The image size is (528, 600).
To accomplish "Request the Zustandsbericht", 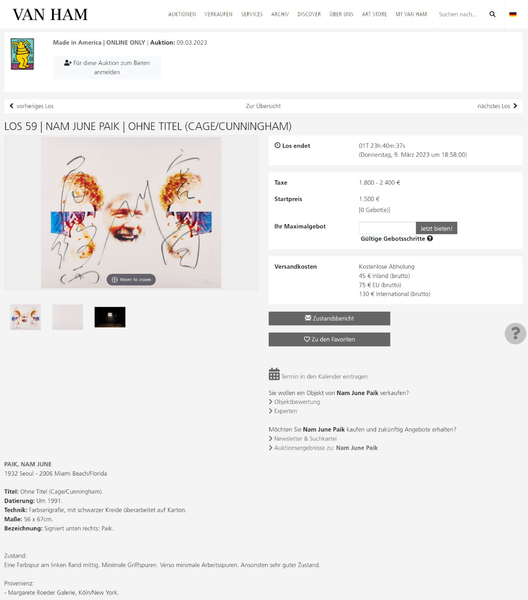I will click(x=329, y=318).
